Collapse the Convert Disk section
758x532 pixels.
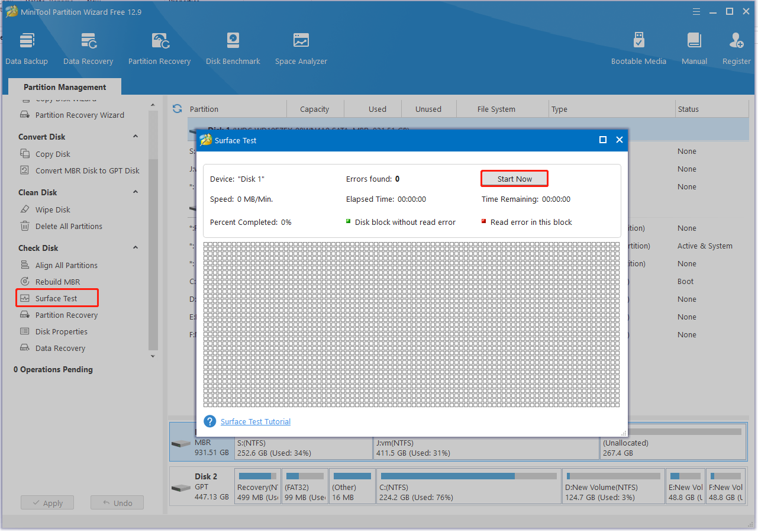click(135, 137)
